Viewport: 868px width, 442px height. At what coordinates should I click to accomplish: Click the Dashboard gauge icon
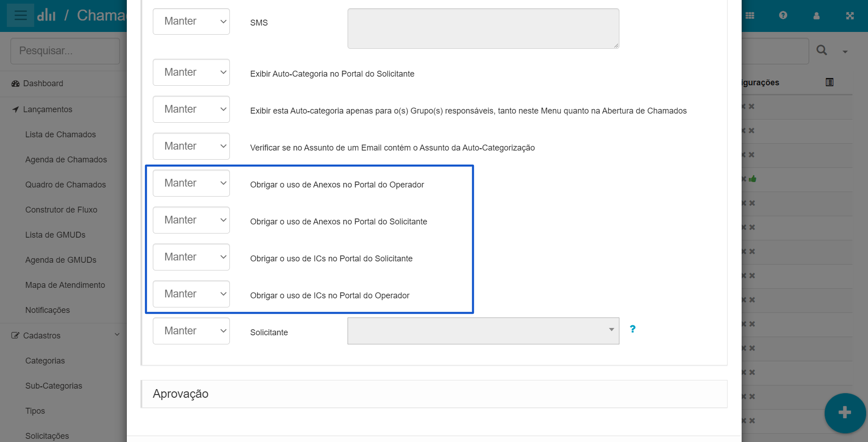(x=16, y=83)
